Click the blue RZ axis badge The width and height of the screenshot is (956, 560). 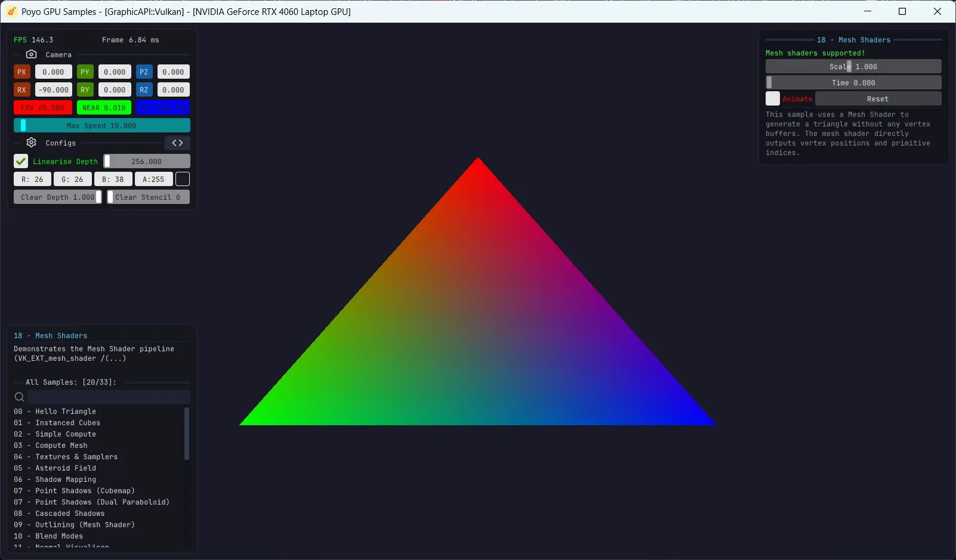click(144, 89)
